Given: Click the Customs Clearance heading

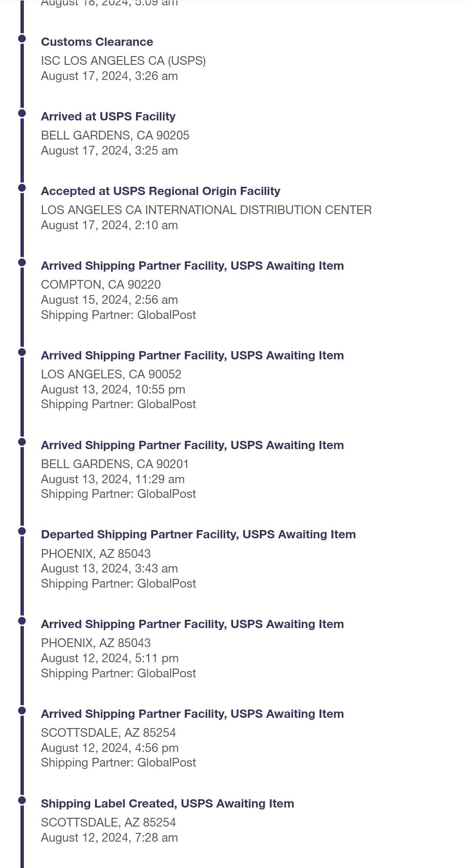Looking at the screenshot, I should pyautogui.click(x=97, y=42).
